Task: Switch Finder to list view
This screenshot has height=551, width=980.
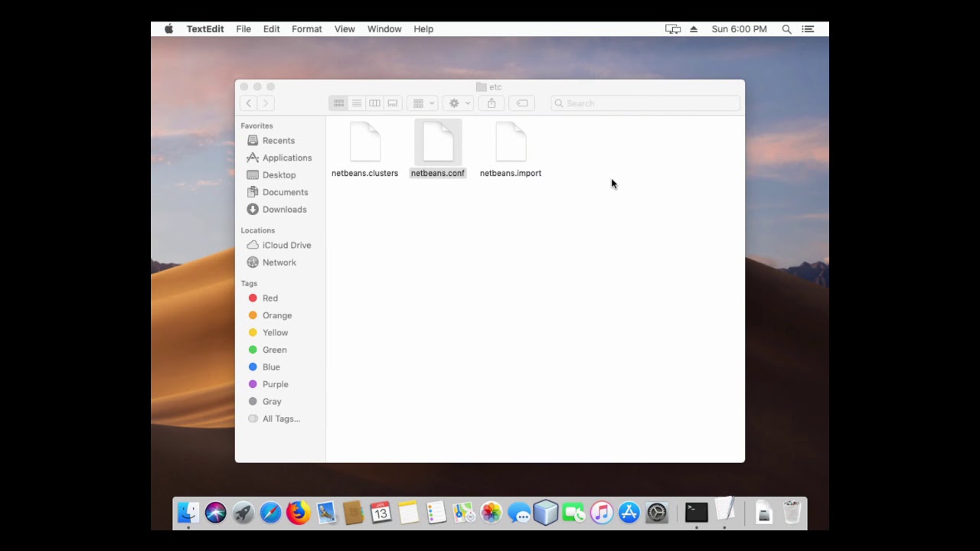Action: tap(357, 103)
